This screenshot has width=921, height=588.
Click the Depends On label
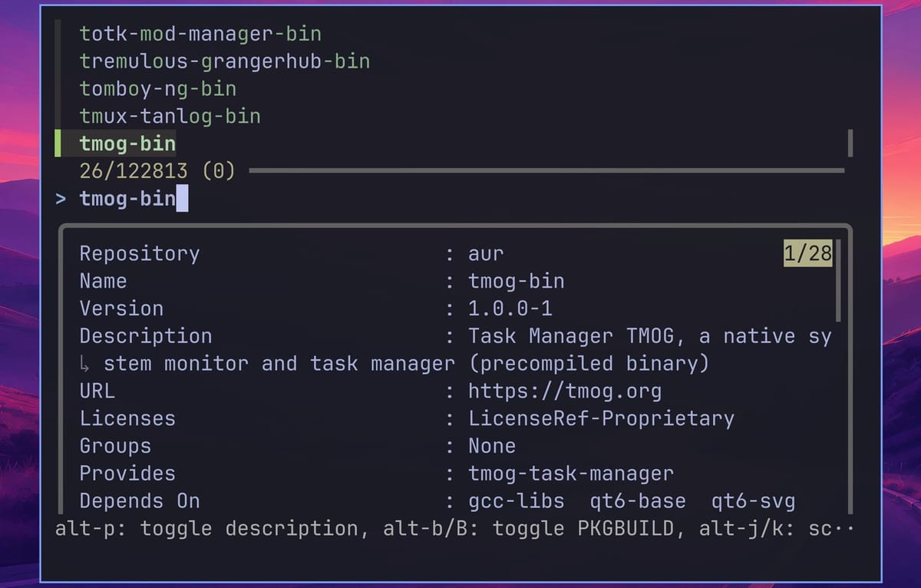click(140, 501)
